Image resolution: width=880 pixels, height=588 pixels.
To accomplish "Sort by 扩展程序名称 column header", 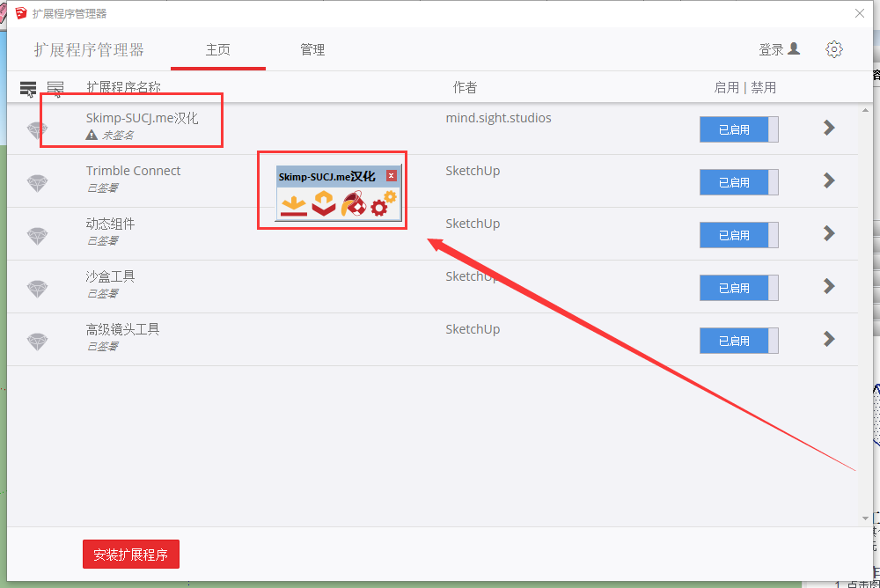I will coord(123,88).
